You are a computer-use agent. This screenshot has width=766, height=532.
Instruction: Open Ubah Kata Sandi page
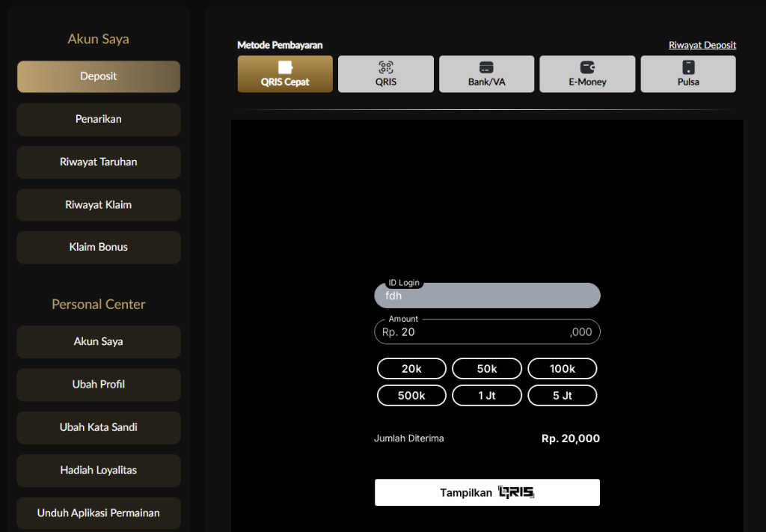pos(99,427)
